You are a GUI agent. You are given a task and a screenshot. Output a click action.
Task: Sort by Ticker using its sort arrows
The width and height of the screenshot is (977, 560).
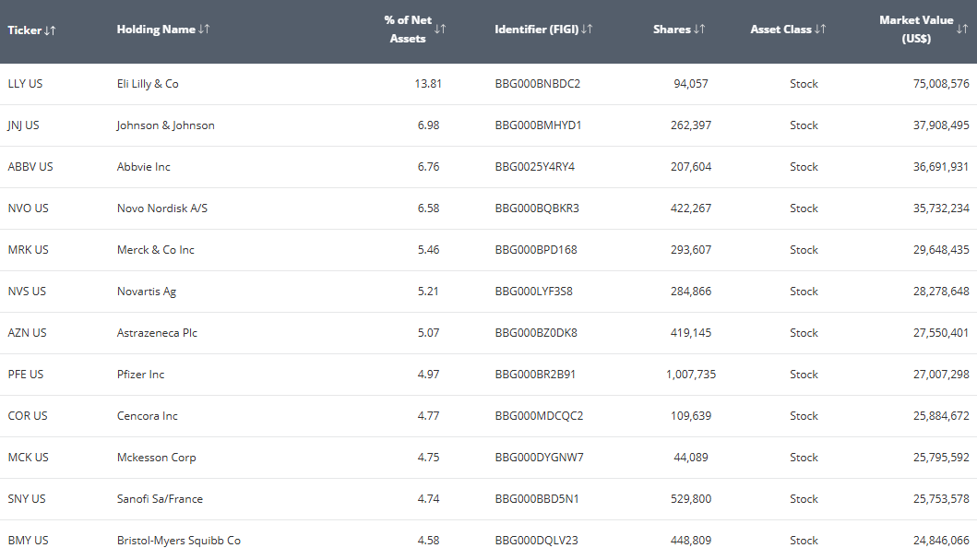[51, 30]
